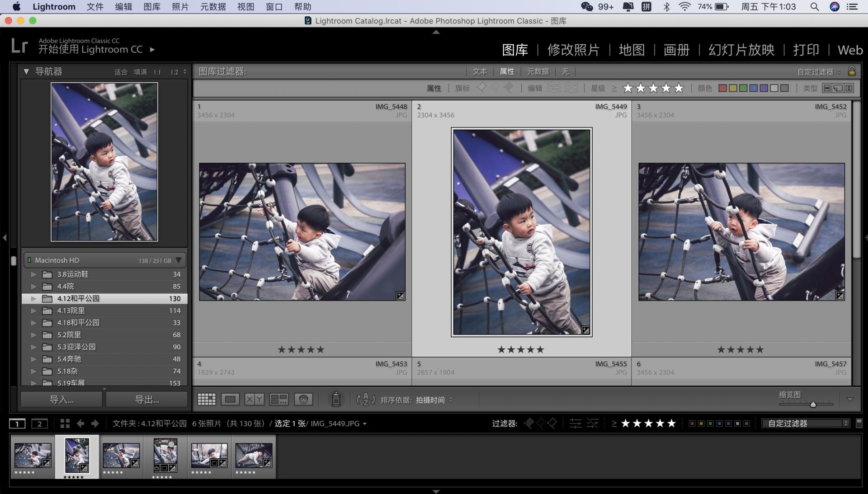868x494 pixels.
Task: Switch to Grid view icon
Action: (206, 400)
